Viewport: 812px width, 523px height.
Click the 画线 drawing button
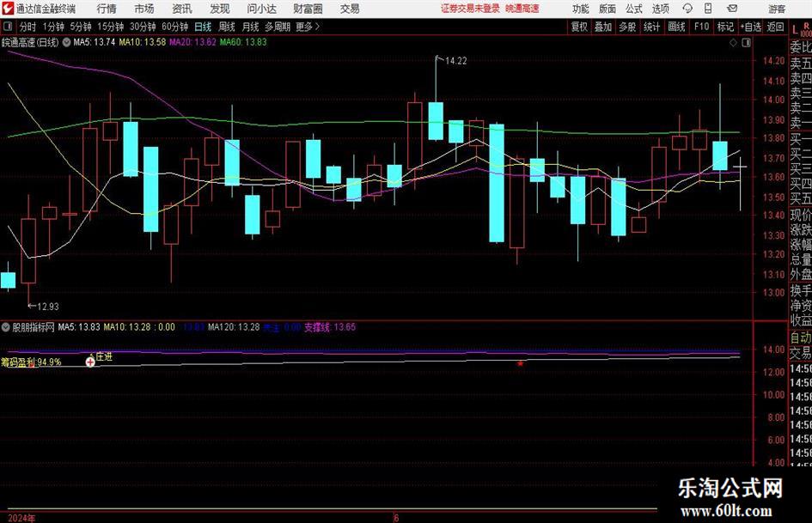[676, 27]
